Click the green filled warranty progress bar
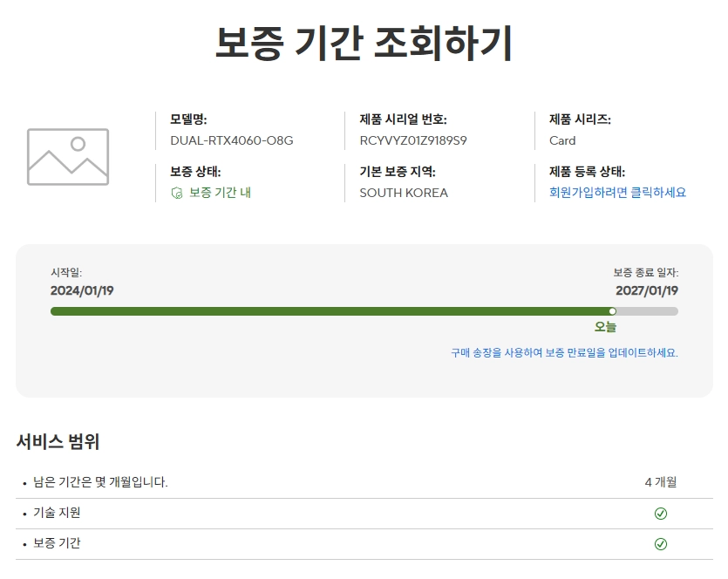This screenshot has height=579, width=728. pos(331,311)
